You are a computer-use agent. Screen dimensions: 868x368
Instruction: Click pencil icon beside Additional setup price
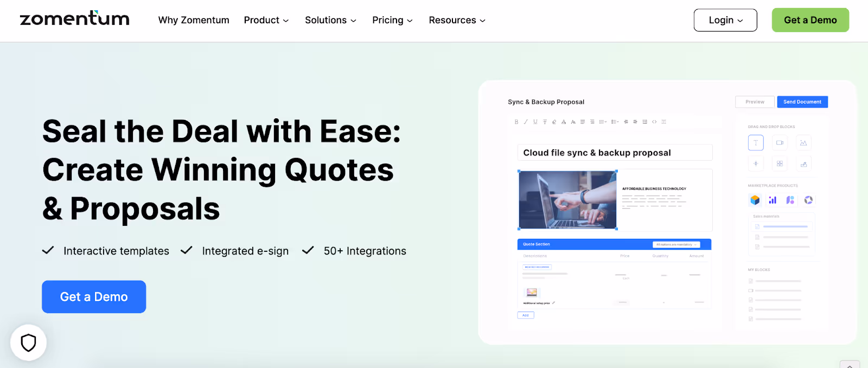[553, 303]
